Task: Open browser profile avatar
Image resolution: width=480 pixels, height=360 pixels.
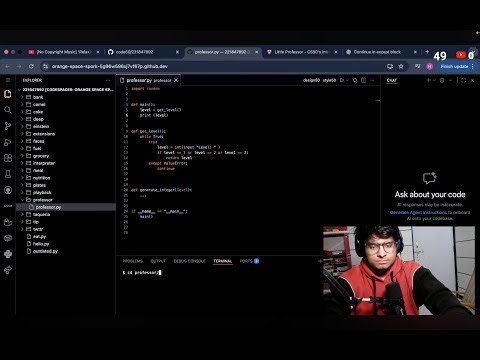Action: (x=429, y=66)
